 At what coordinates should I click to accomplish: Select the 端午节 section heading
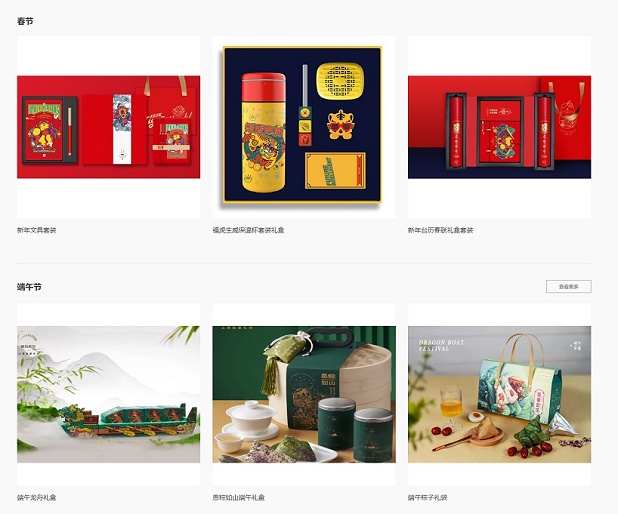click(x=29, y=287)
